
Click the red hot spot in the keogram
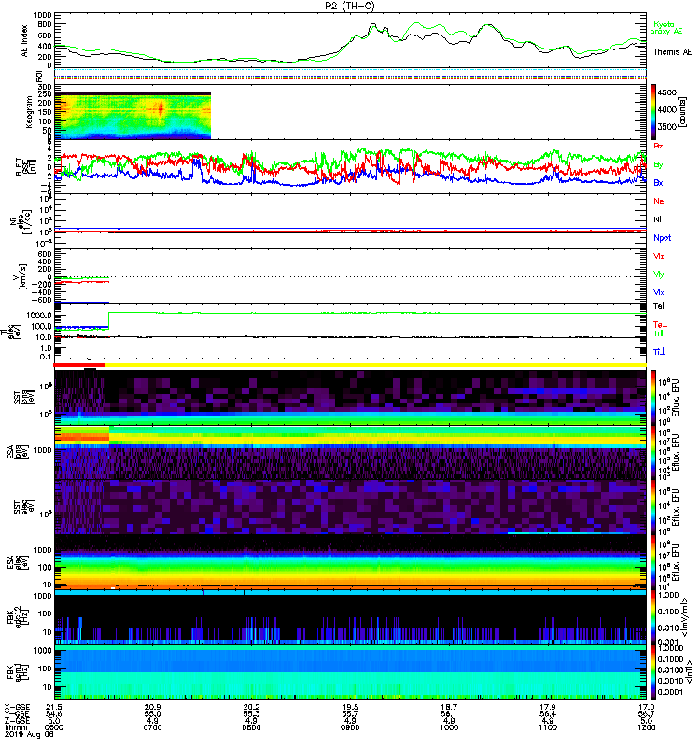tap(161, 108)
